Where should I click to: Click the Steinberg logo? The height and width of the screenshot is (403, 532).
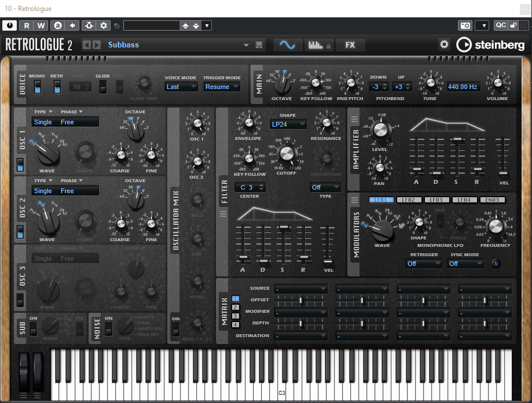click(490, 45)
